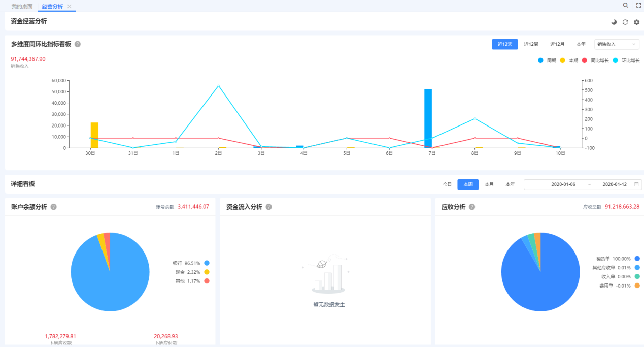
Task: Click the 2020-01-06 start date field
Action: click(563, 184)
